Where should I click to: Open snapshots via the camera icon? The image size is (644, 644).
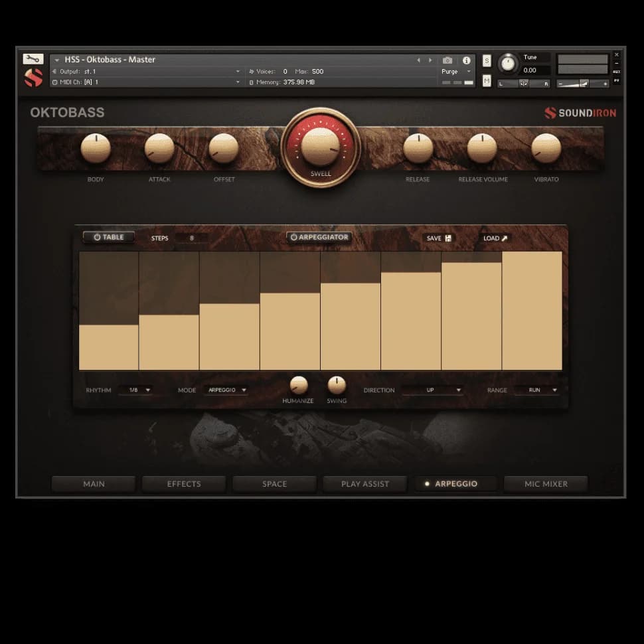(448, 60)
